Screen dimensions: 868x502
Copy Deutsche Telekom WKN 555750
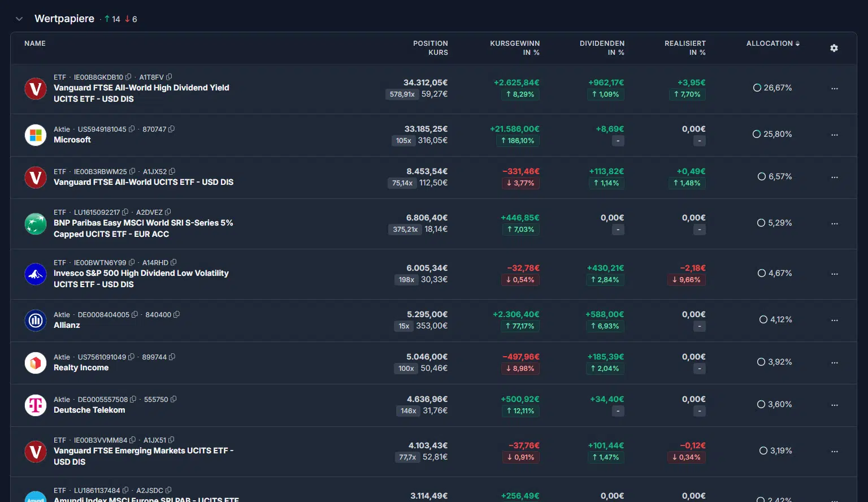pyautogui.click(x=173, y=399)
